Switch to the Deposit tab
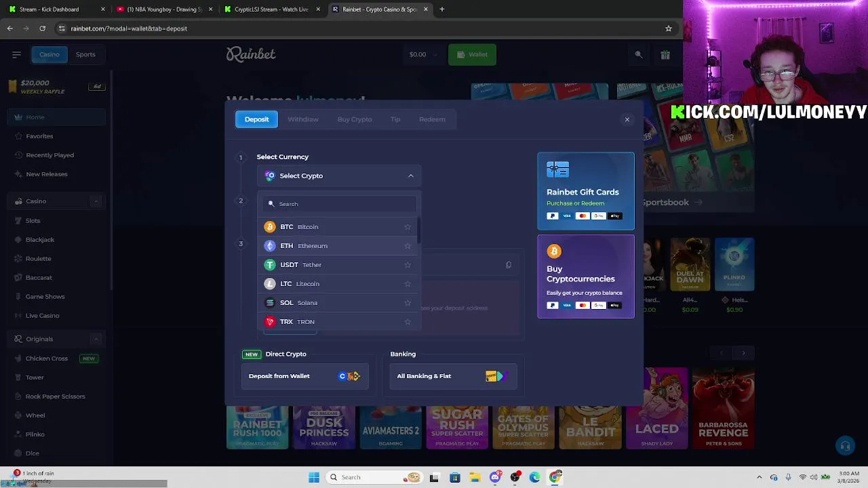This screenshot has width=868, height=488. (256, 119)
